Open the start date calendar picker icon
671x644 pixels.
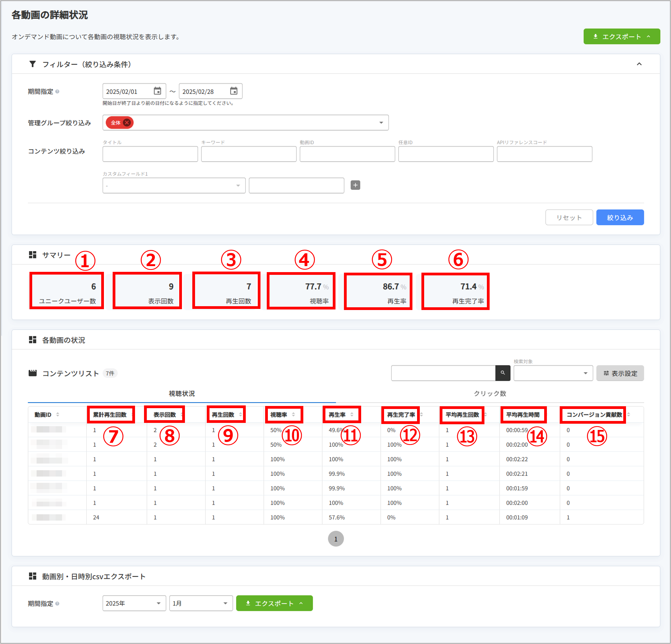(x=157, y=91)
